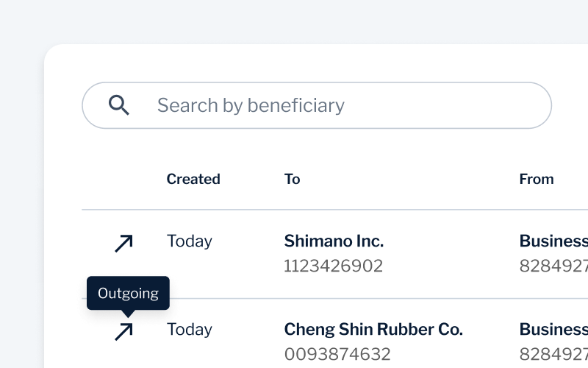This screenshot has width=588, height=368.
Task: Click Today date in the Cheng Shin row
Action: coord(189,329)
